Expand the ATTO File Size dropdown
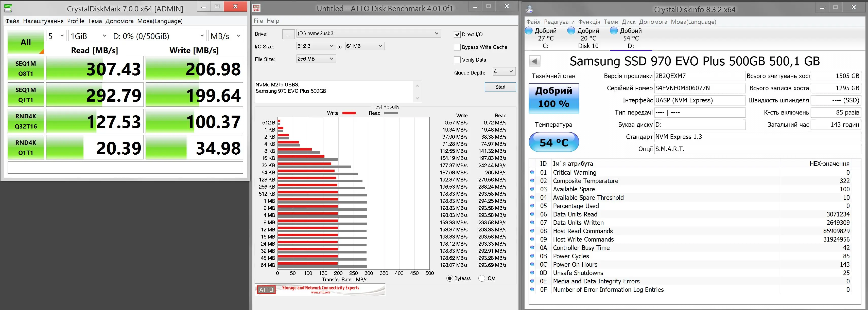The image size is (868, 310). [x=316, y=59]
